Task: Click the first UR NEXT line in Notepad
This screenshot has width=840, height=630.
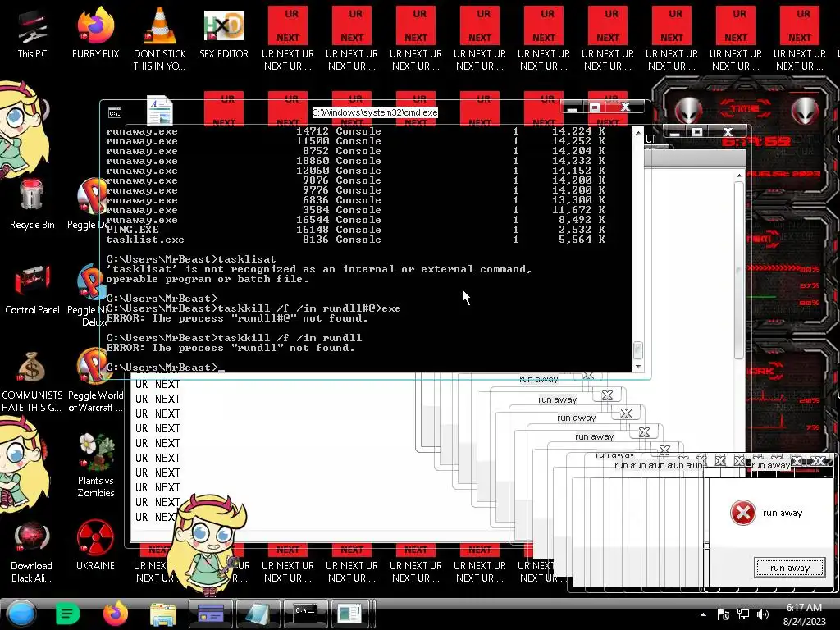Action: (x=157, y=385)
